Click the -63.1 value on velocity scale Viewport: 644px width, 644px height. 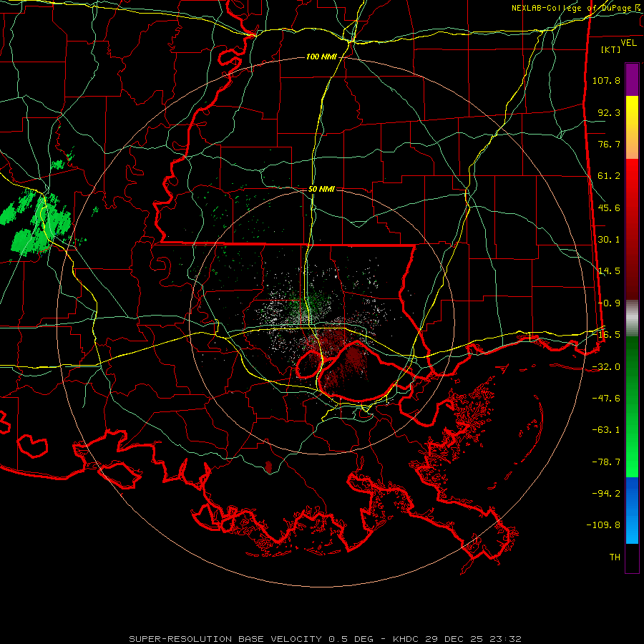click(x=606, y=430)
